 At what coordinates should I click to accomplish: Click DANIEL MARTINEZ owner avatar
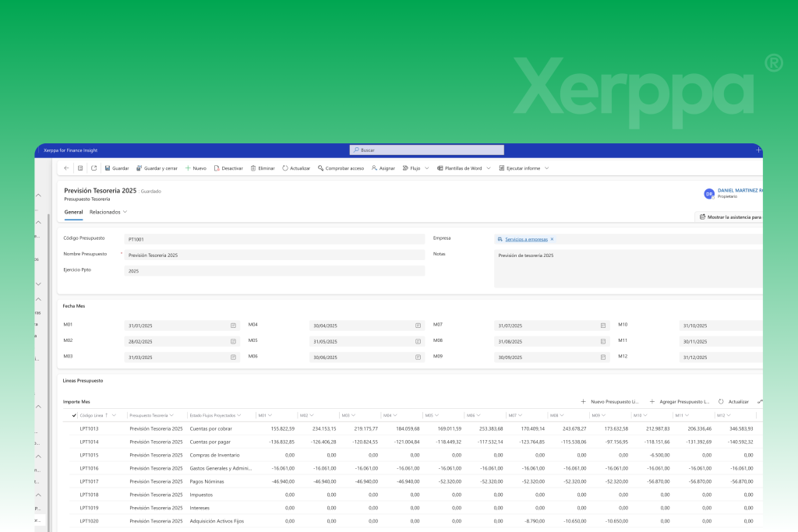point(709,194)
